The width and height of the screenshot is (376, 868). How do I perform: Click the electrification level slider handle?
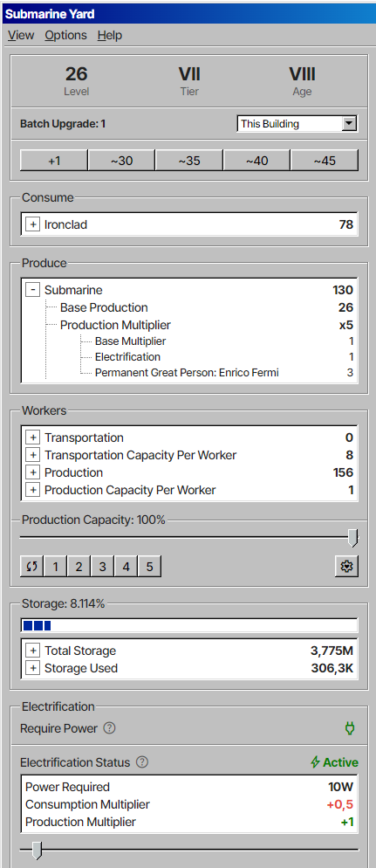point(37,850)
